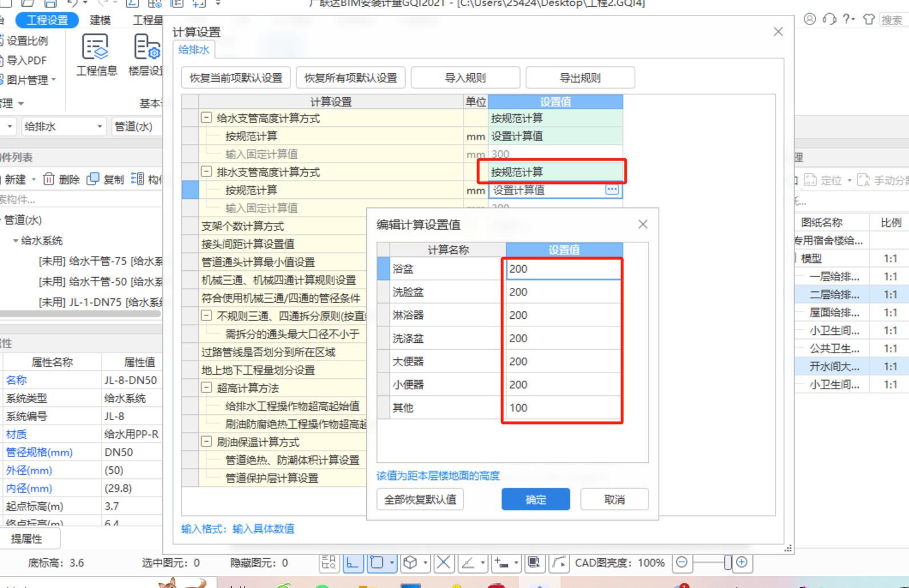
Task: Click the polyline path icon in status bar
Action: (559, 563)
